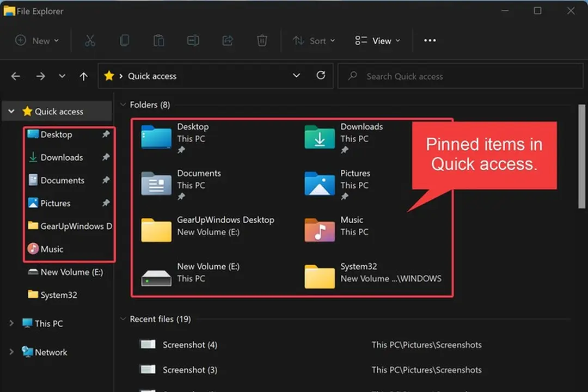588x392 pixels.
Task: Collapse the Folders section
Action: click(x=122, y=105)
